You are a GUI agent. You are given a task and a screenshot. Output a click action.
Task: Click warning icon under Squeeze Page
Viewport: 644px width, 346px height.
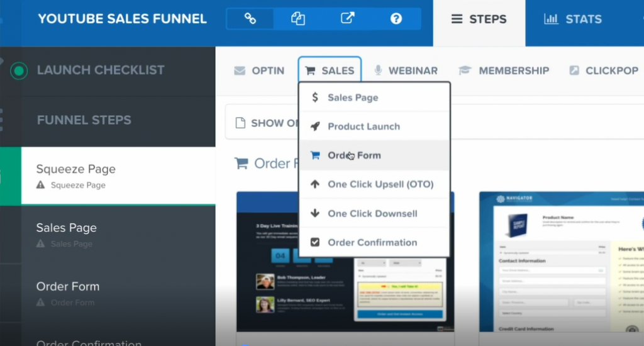coord(40,185)
